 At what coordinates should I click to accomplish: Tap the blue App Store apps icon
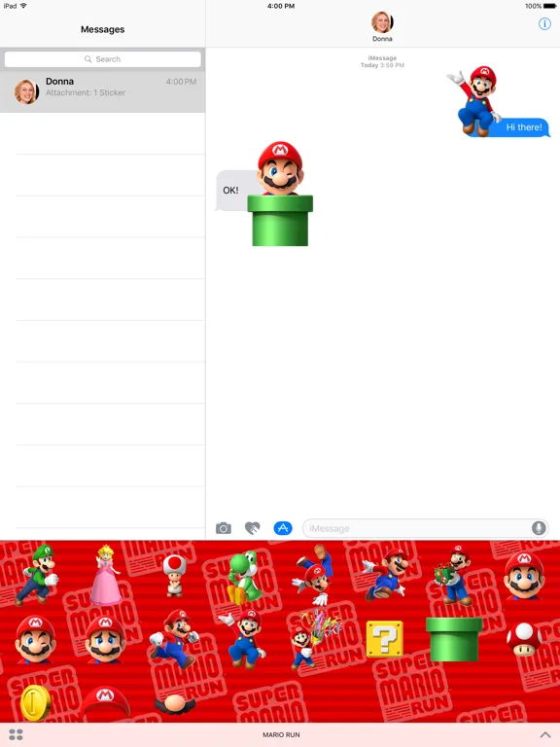coord(283,528)
